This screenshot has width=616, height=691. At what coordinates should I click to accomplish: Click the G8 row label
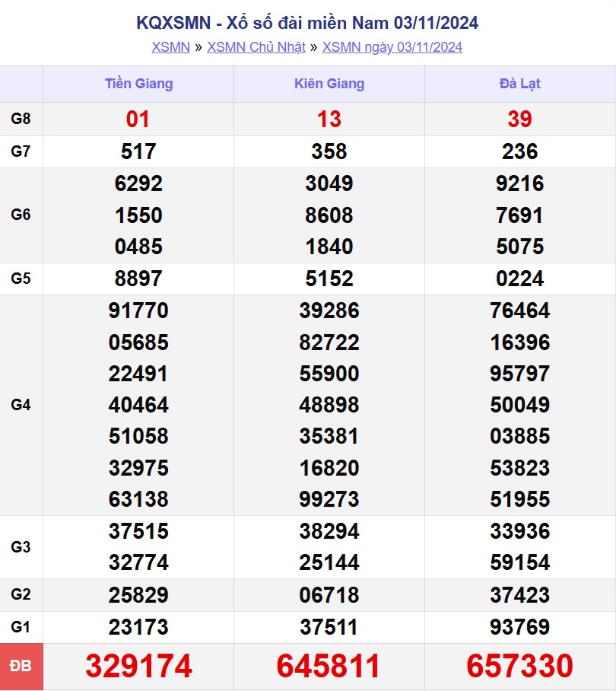coord(21,119)
